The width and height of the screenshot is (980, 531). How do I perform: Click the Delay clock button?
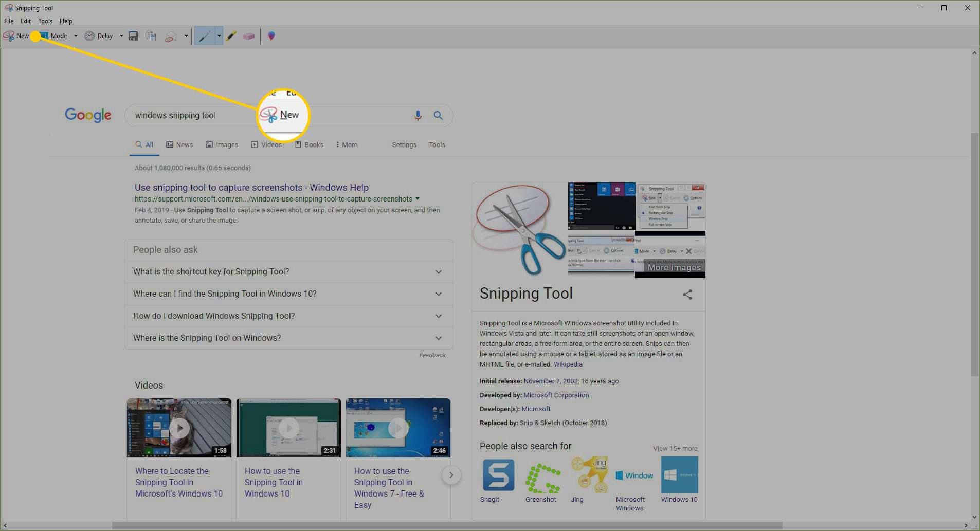click(99, 36)
